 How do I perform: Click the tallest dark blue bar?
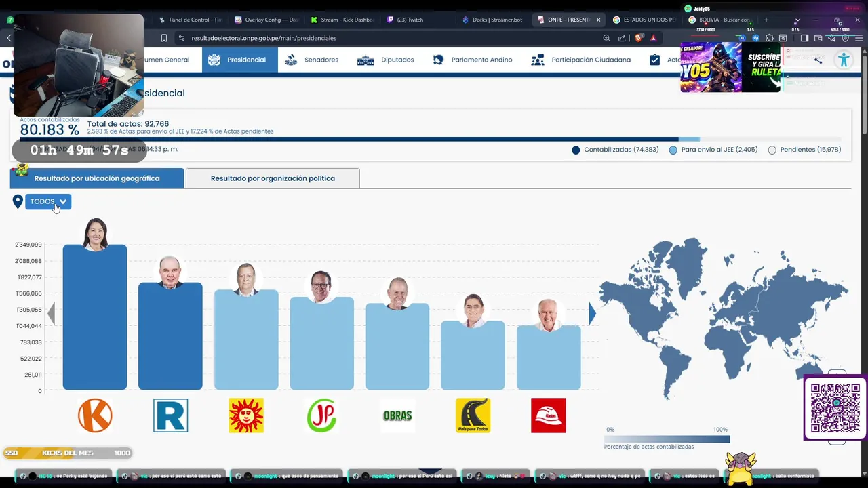(95, 317)
